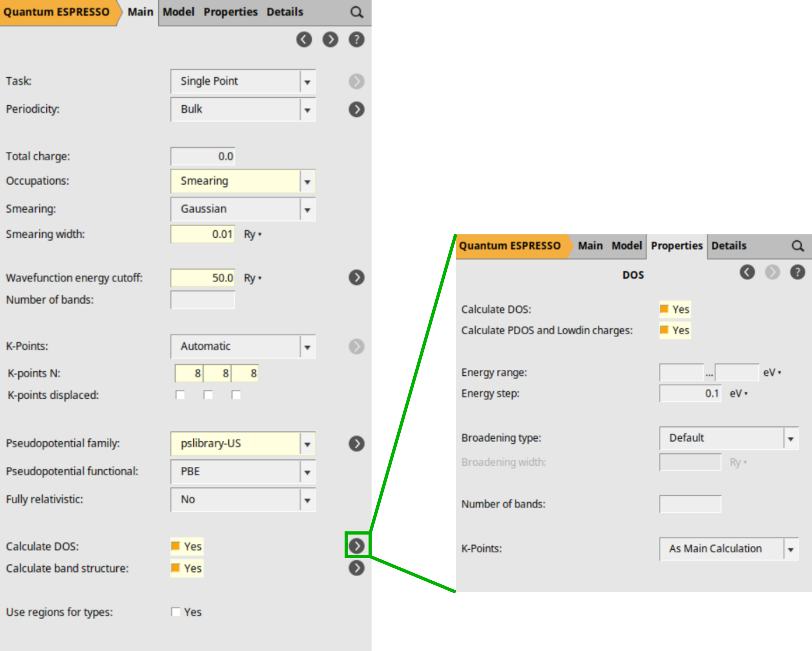Open the Pseudopotential family details arrow

pyautogui.click(x=357, y=444)
